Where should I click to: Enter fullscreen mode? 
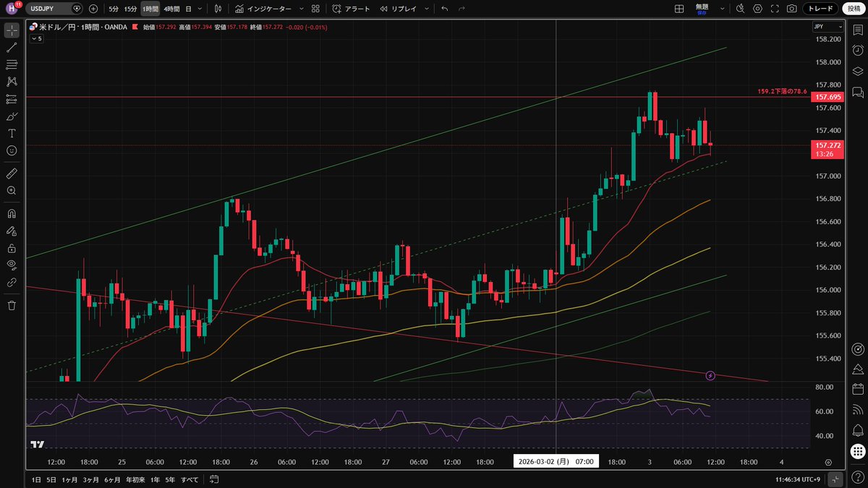(x=775, y=9)
